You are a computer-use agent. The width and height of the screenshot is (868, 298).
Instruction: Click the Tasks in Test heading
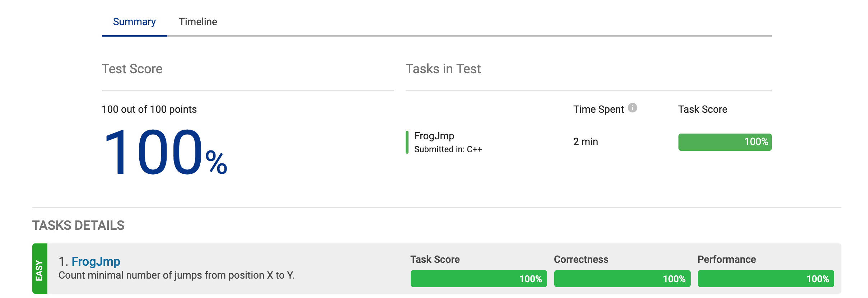443,69
